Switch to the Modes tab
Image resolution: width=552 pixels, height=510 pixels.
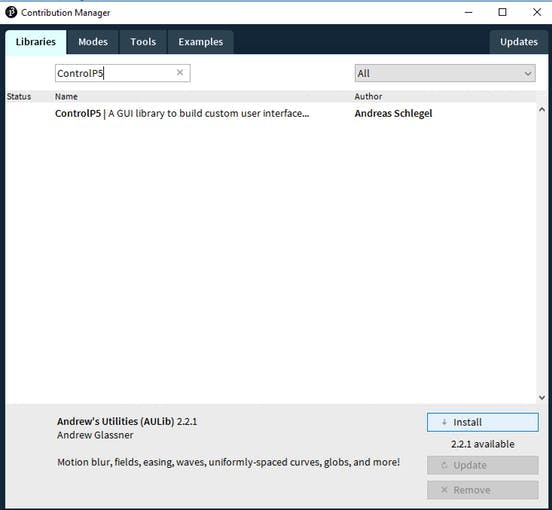[x=93, y=42]
